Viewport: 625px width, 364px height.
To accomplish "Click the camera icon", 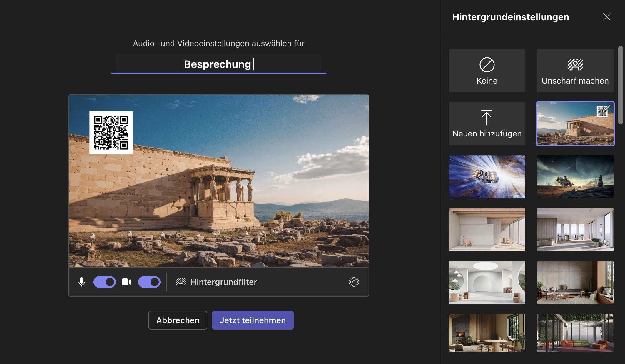I will pyautogui.click(x=126, y=282).
